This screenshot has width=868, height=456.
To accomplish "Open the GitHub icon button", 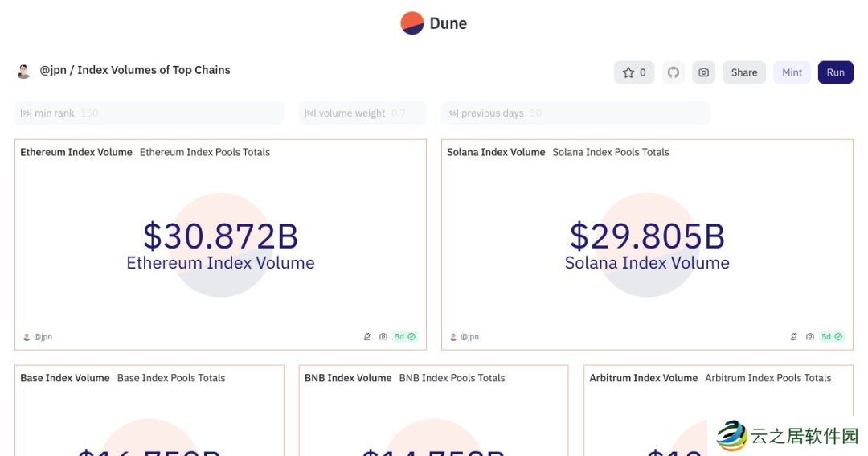I will 674,72.
